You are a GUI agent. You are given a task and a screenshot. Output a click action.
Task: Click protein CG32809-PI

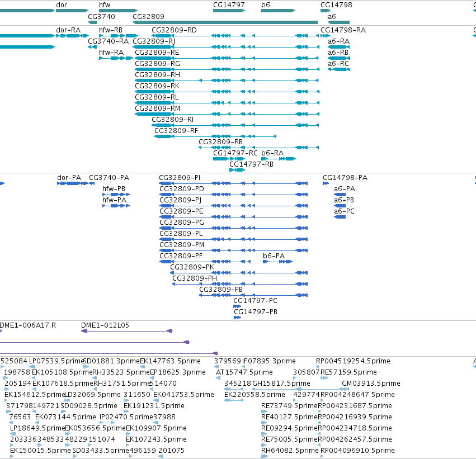tap(180, 178)
